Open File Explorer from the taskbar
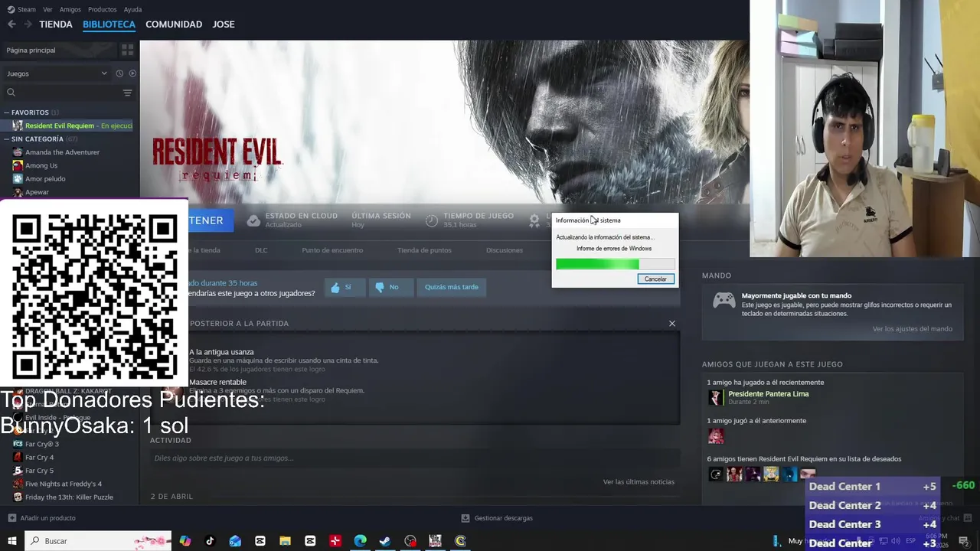 pos(285,541)
